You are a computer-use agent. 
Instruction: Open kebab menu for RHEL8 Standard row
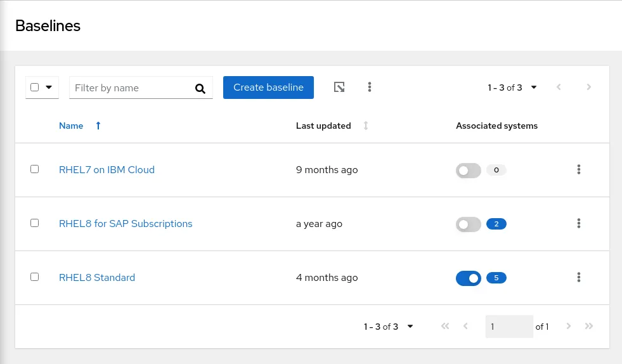pos(578,278)
